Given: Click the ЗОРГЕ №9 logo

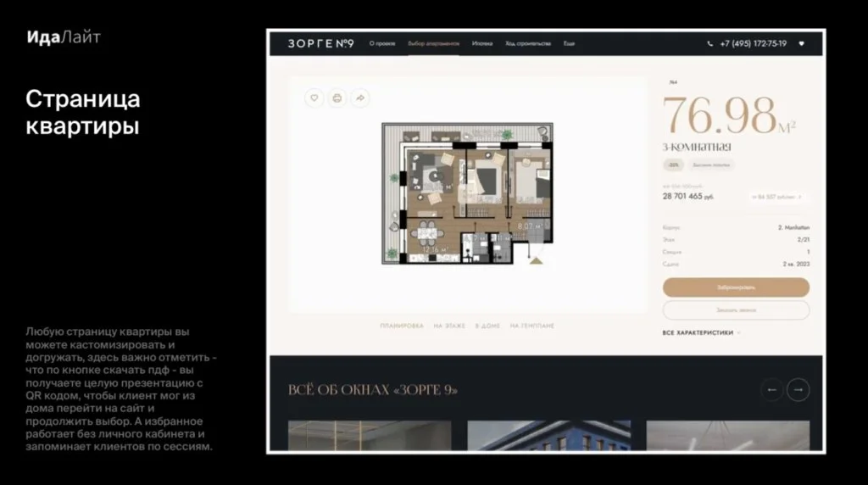Looking at the screenshot, I should pyautogui.click(x=321, y=43).
